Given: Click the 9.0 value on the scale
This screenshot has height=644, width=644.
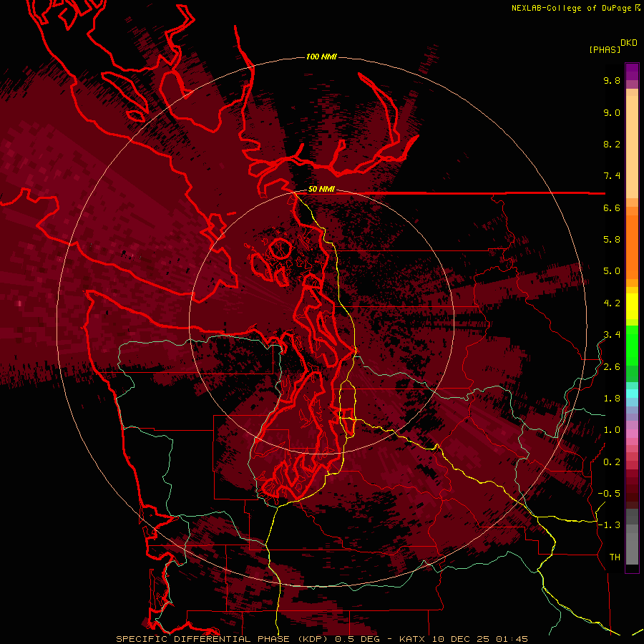Looking at the screenshot, I should point(612,112).
